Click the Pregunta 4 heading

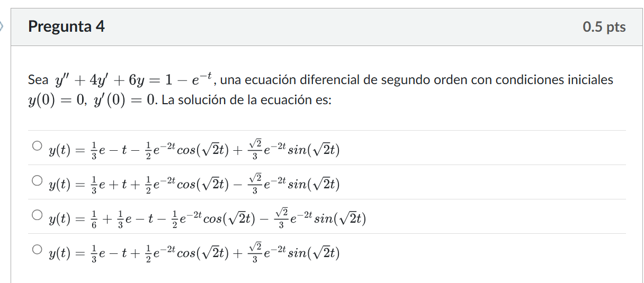[x=66, y=26]
